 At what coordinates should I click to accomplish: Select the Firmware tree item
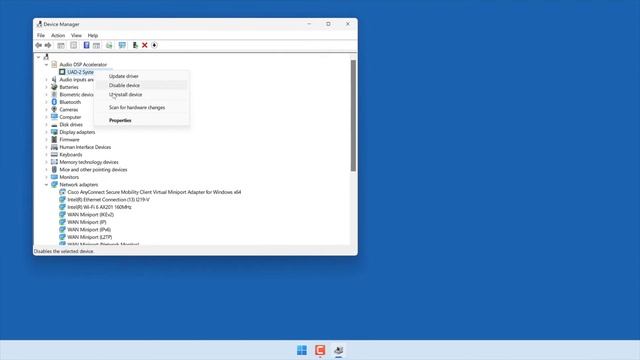click(69, 140)
